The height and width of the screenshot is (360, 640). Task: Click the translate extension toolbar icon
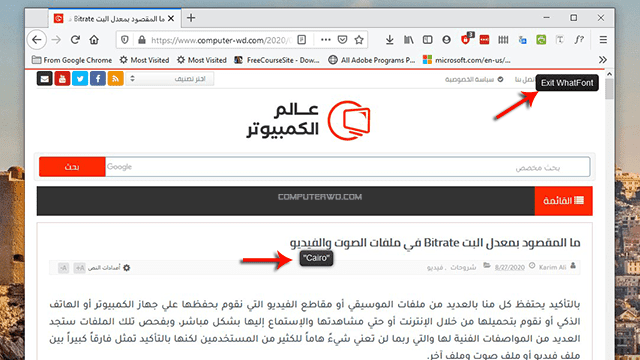coord(522,40)
